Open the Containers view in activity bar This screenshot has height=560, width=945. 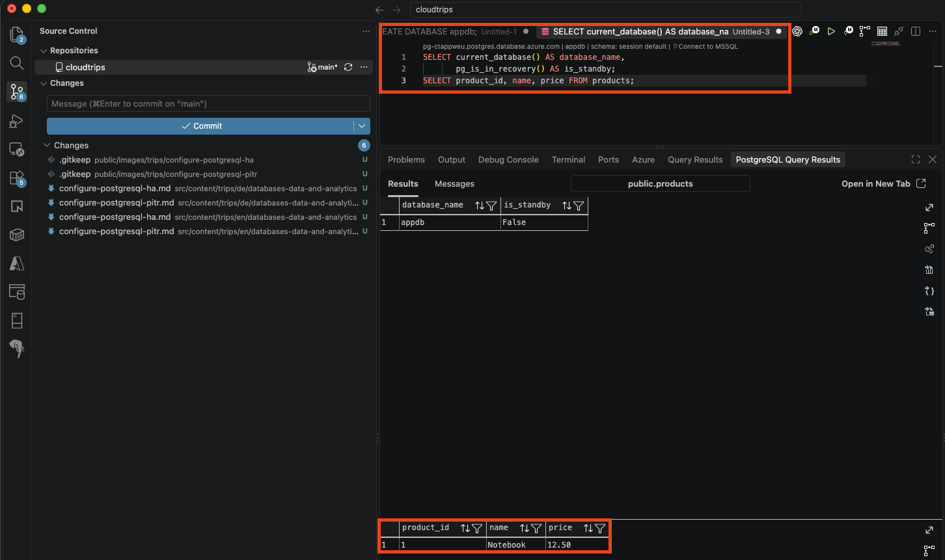(x=17, y=235)
